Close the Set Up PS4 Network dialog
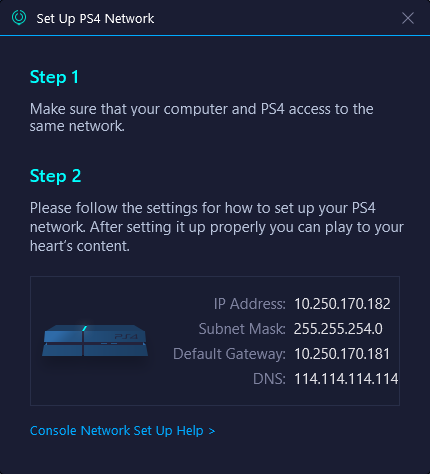The height and width of the screenshot is (474, 430). [x=408, y=18]
